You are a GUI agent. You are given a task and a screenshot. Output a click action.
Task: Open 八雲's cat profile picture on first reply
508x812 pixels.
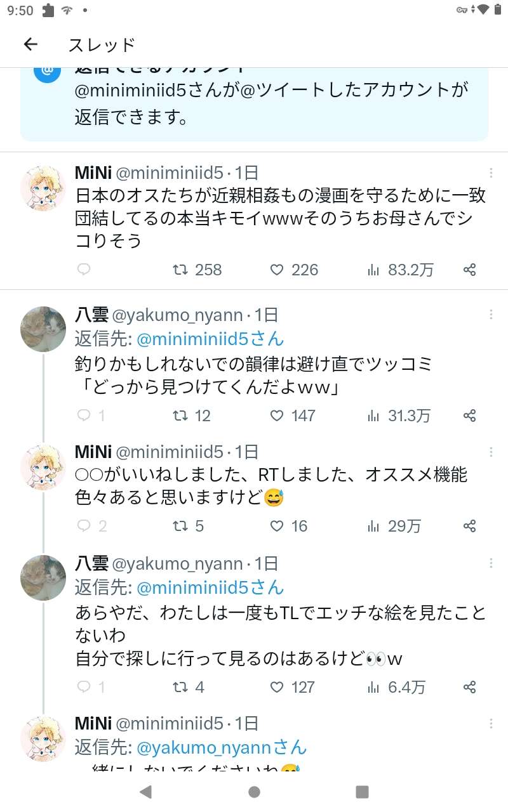(x=43, y=329)
